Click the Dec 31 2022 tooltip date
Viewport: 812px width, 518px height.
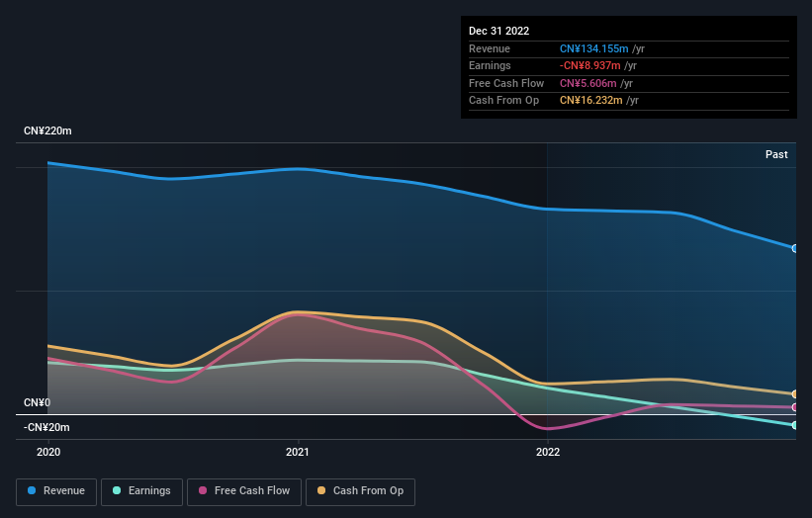click(498, 31)
